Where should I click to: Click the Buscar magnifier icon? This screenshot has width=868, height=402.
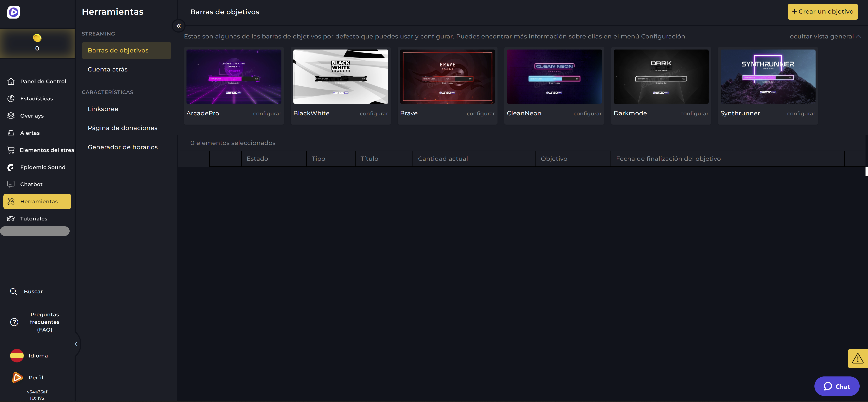coord(14,291)
